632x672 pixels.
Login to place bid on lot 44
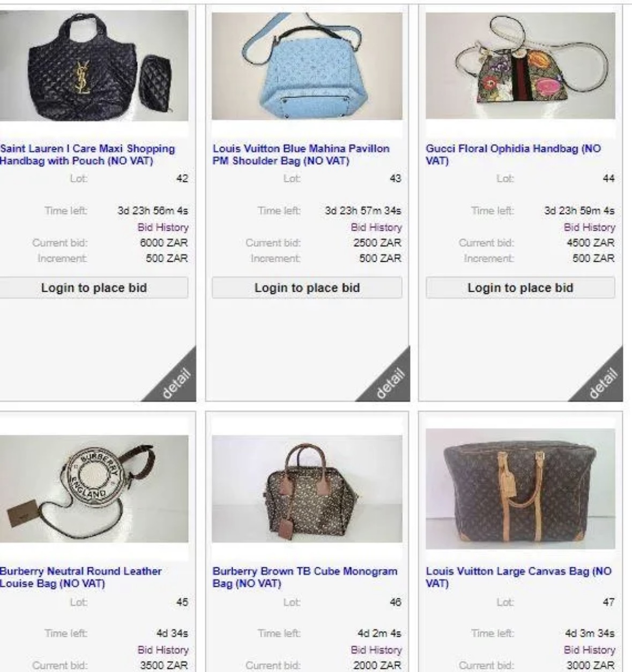pyautogui.click(x=521, y=287)
